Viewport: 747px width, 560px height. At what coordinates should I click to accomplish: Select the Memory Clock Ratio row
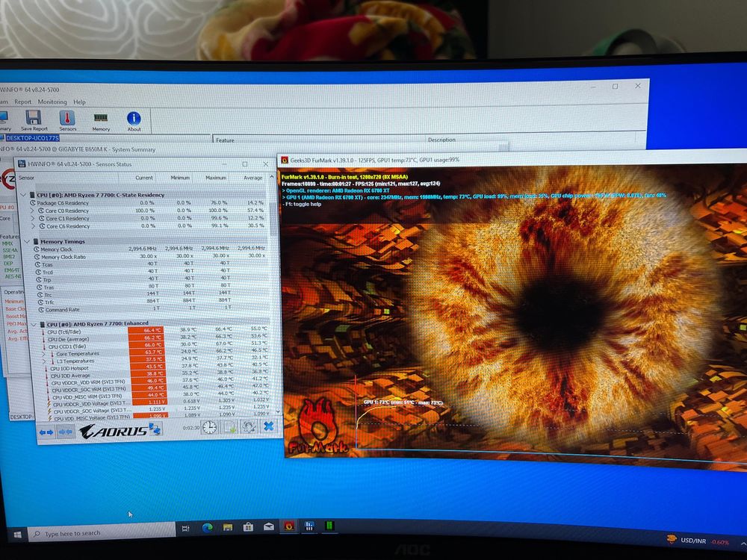pyautogui.click(x=149, y=257)
